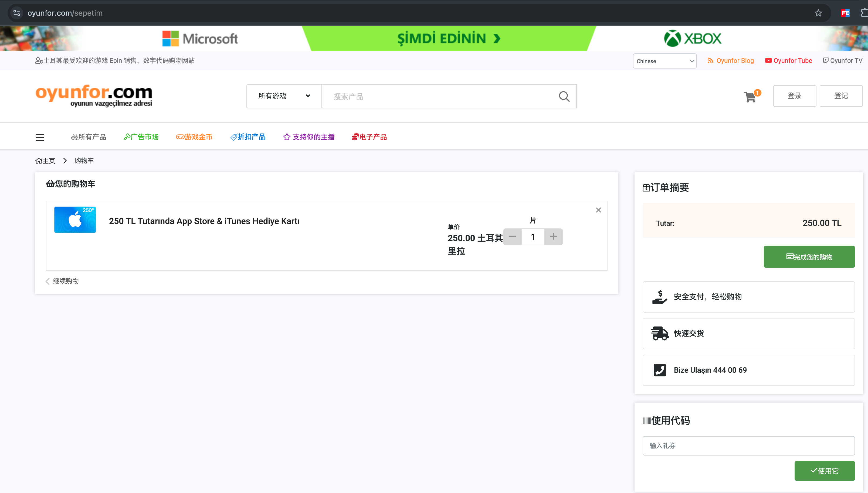Image resolution: width=868 pixels, height=493 pixels.
Task: Bookmark this page with the star icon
Action: tap(818, 13)
